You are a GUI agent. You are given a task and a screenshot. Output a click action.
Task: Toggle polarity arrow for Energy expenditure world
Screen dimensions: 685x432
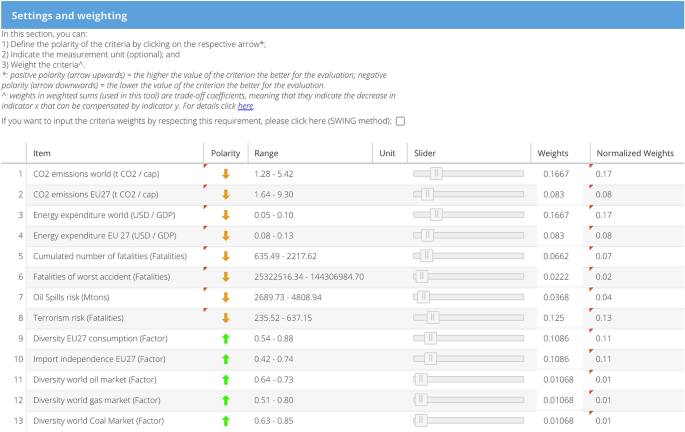coord(226,214)
